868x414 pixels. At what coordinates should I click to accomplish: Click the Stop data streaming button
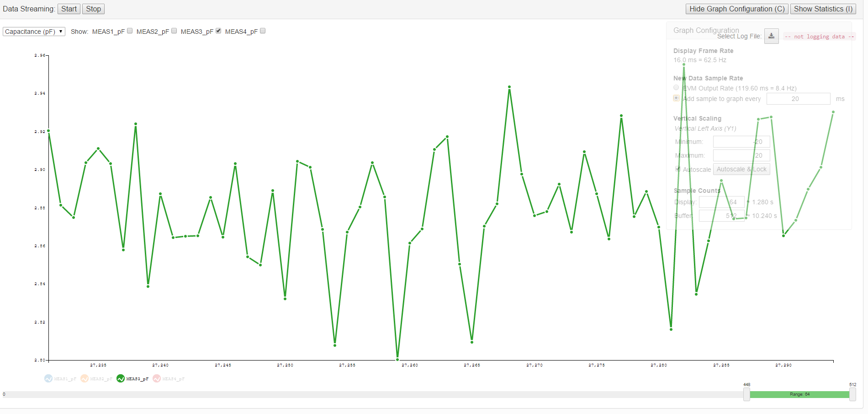93,9
